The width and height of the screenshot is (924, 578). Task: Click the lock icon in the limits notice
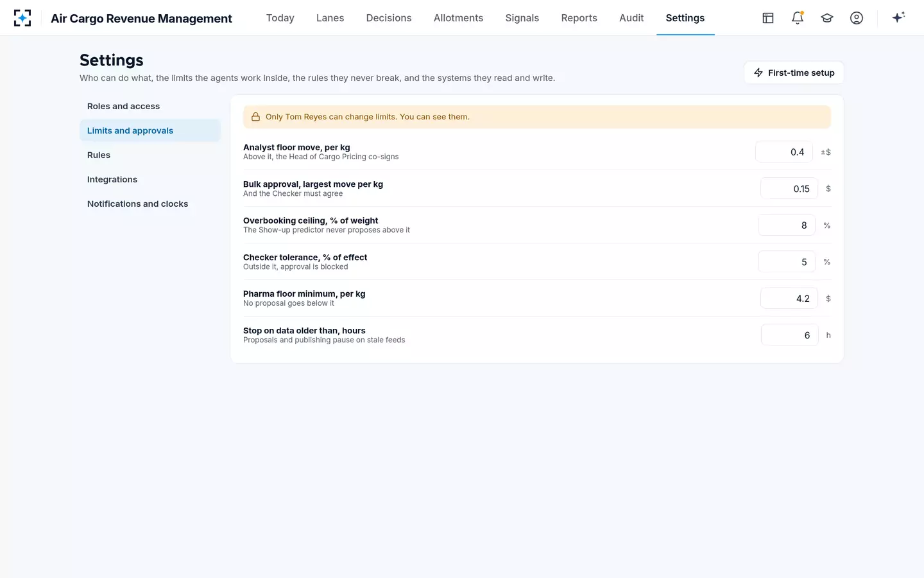(255, 117)
